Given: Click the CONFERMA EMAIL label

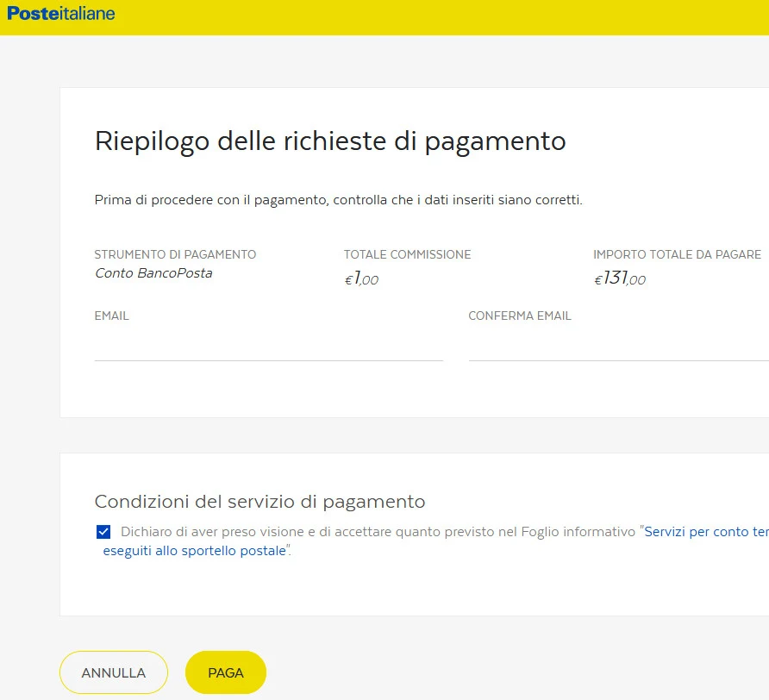Looking at the screenshot, I should pyautogui.click(x=519, y=316).
